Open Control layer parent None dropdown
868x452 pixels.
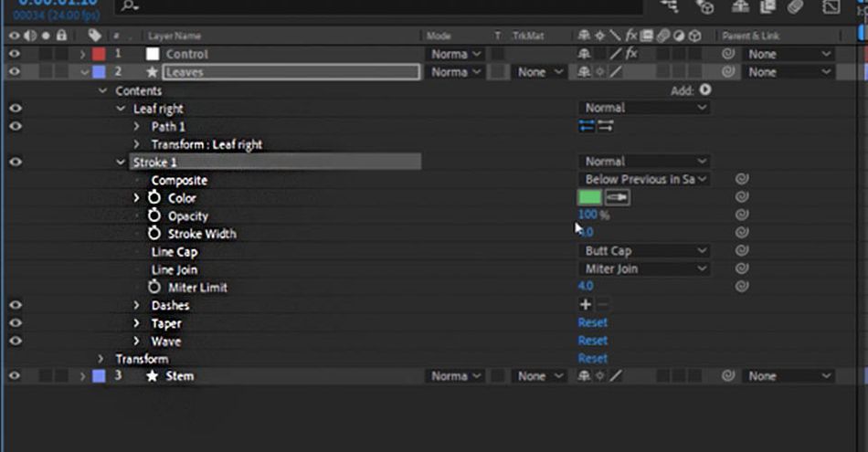point(789,54)
